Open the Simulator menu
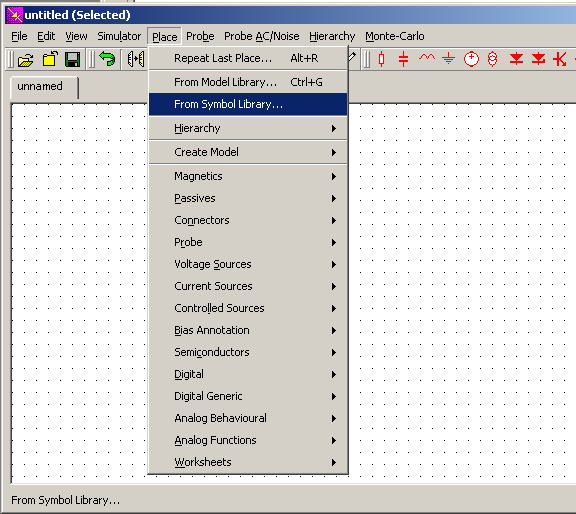 (119, 36)
